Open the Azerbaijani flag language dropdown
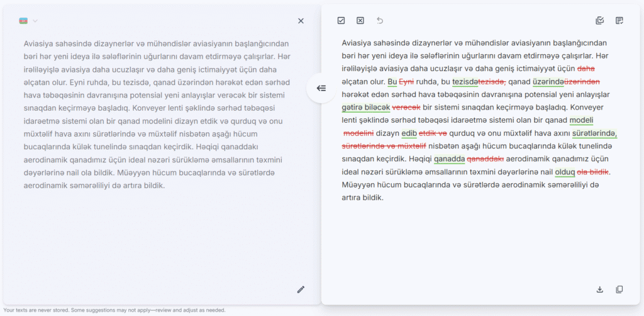 pyautogui.click(x=28, y=21)
